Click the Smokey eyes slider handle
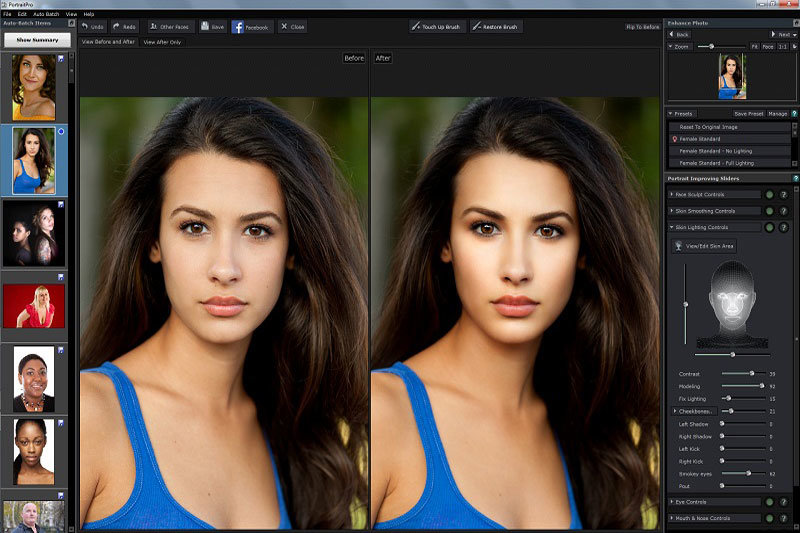Image resolution: width=800 pixels, height=533 pixels. (748, 472)
